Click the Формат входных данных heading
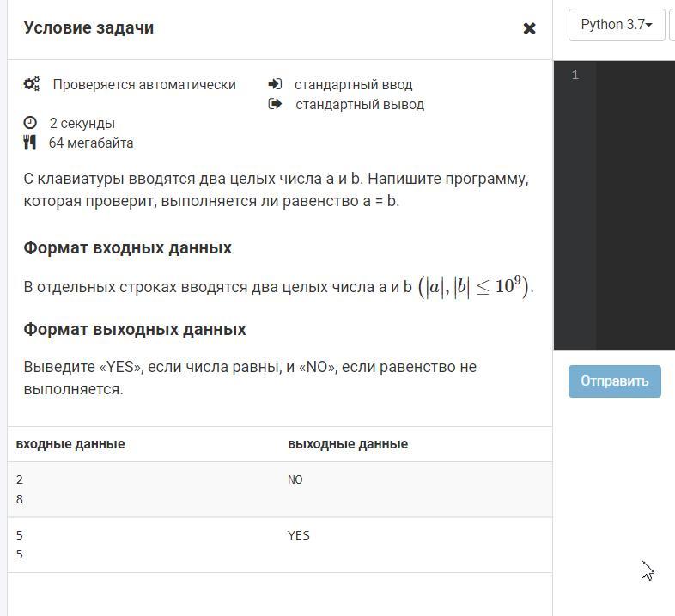 click(x=127, y=247)
